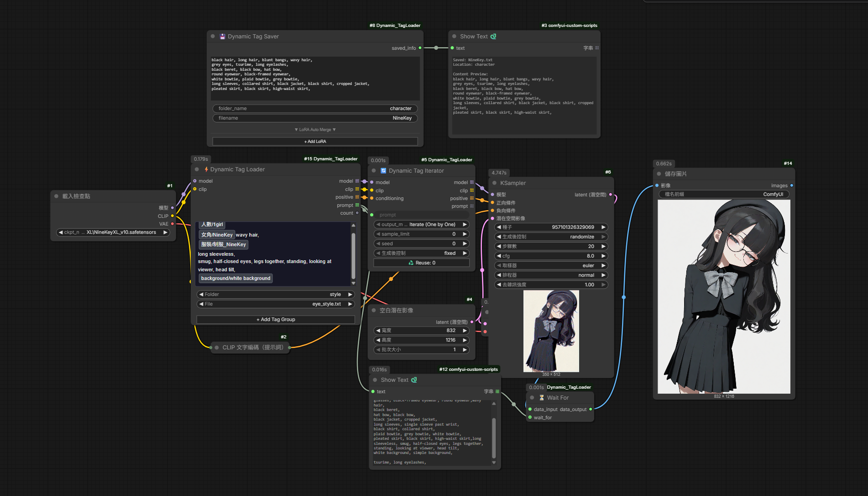
Task: Open the ckpt_name checkpoint dropdown
Action: click(x=113, y=232)
